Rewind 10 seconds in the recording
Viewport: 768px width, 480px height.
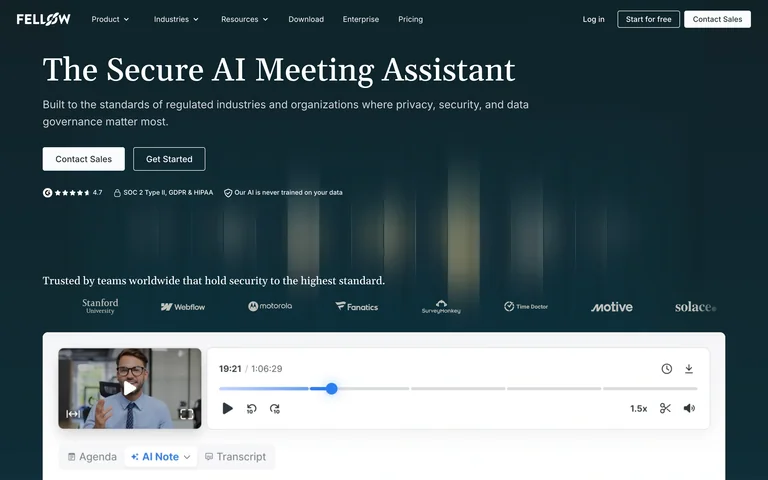(251, 408)
